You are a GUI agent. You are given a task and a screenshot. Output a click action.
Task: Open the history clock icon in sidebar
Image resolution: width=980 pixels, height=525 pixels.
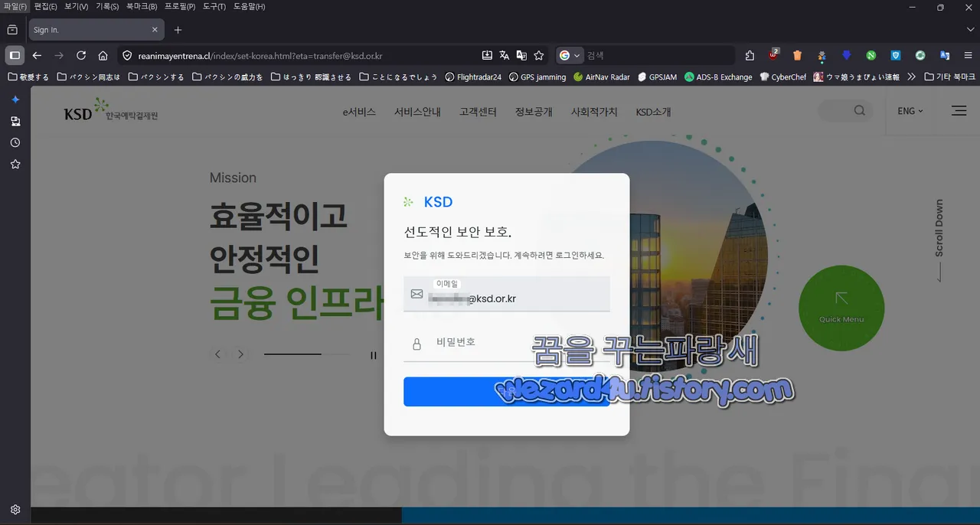(x=15, y=142)
